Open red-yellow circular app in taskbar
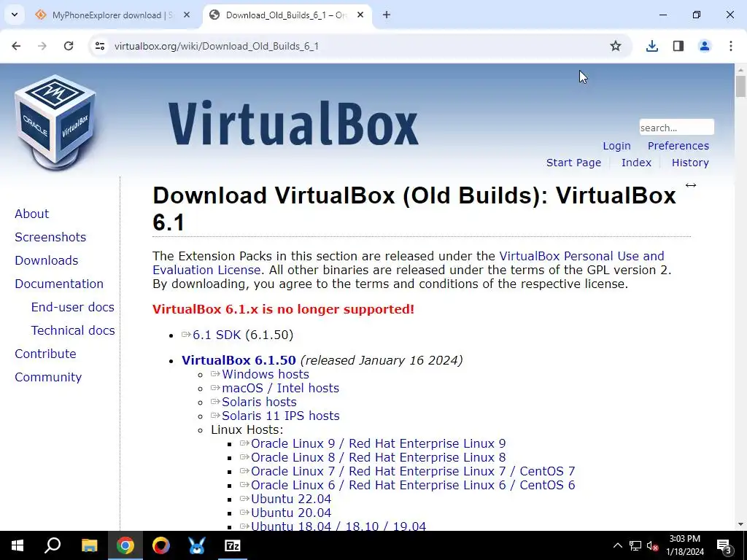This screenshot has width=747, height=560. click(161, 545)
